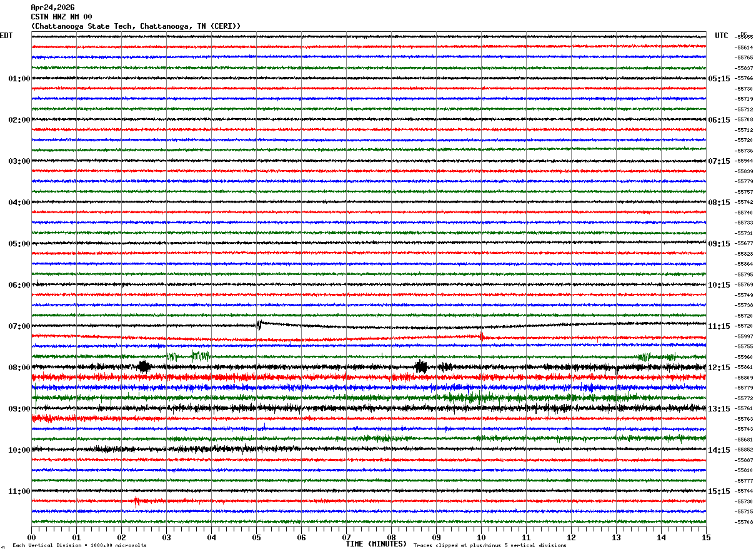
Task: Click the Traces clipped footer note
Action: [x=490, y=546]
